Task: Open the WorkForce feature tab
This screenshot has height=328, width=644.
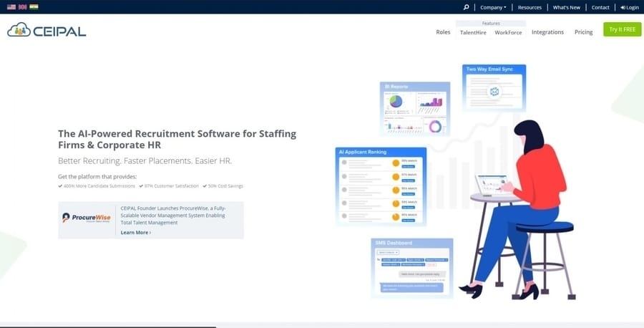Action: [508, 32]
